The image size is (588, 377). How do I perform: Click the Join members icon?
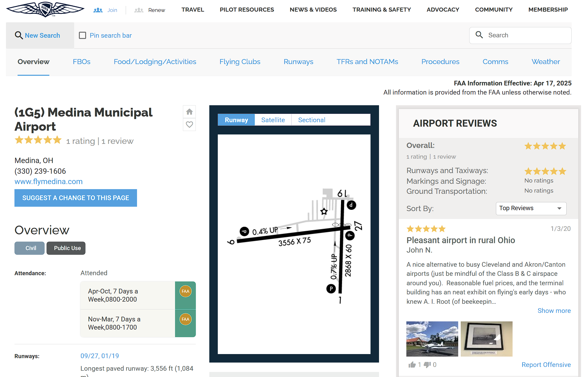[98, 10]
